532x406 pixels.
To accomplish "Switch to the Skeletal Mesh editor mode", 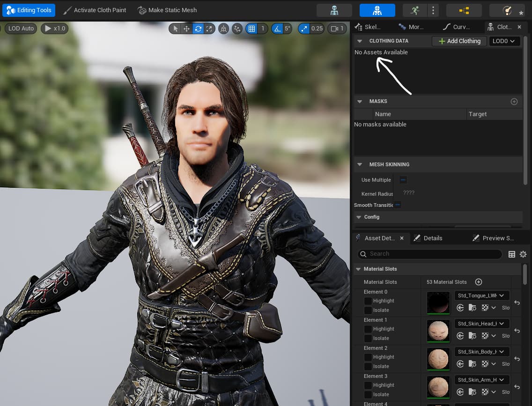I will coord(377,10).
